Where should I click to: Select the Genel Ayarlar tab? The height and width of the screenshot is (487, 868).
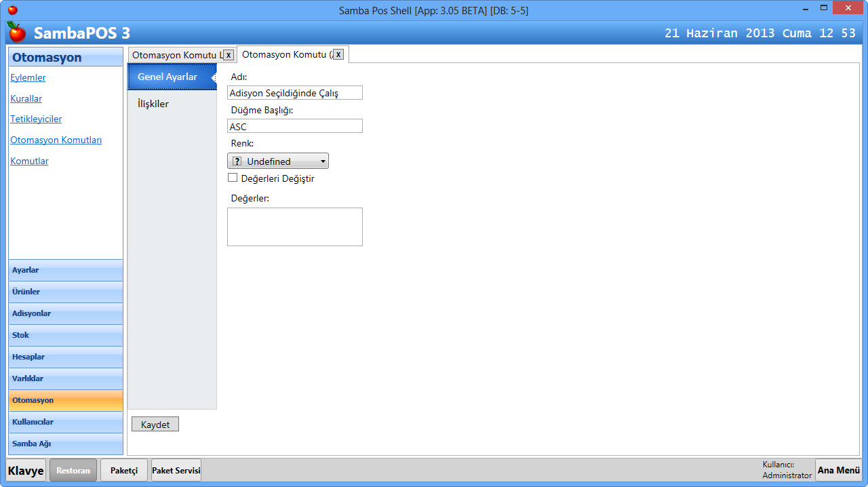[x=167, y=77]
